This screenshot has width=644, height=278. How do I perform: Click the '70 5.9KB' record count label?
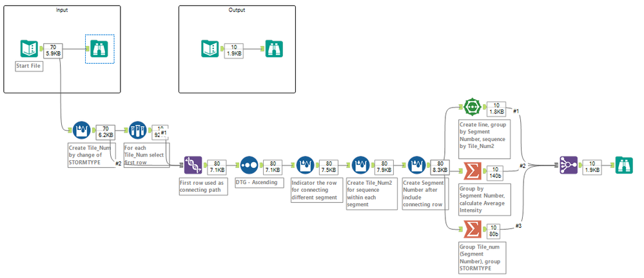54,50
